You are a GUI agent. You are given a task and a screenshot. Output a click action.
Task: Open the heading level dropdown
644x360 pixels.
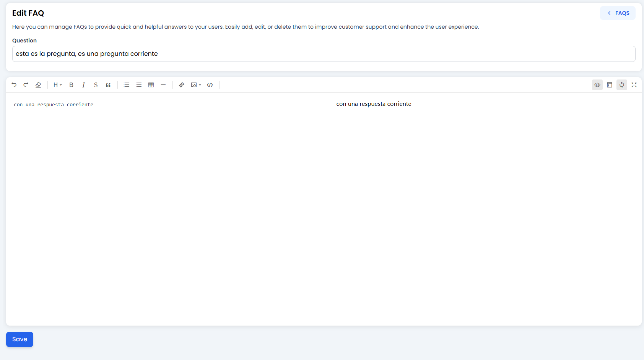coord(57,85)
